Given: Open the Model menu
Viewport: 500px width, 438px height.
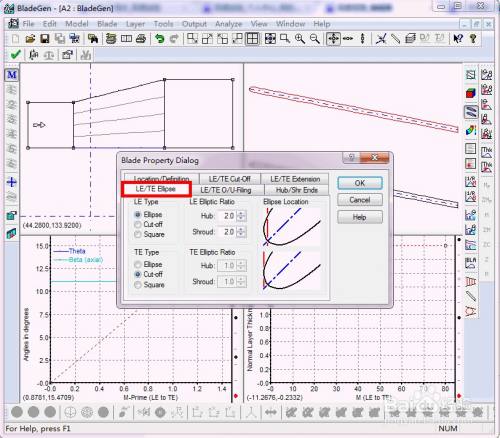Looking at the screenshot, I should (x=77, y=24).
